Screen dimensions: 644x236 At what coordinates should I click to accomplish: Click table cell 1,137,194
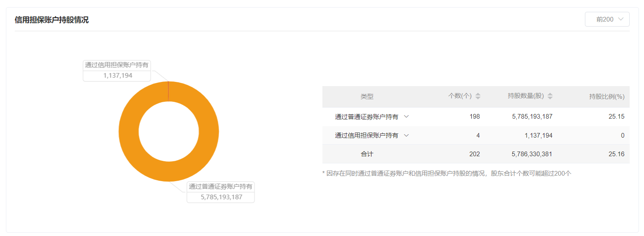[x=538, y=136]
